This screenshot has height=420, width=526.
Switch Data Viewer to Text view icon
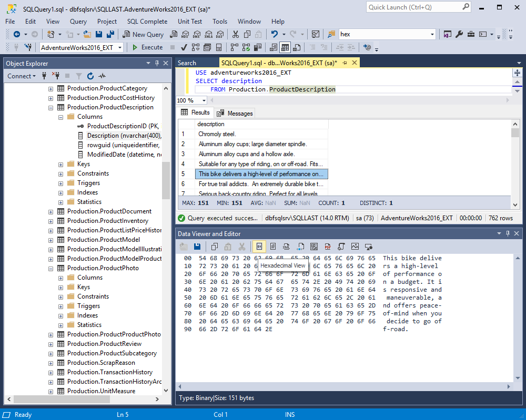coord(273,247)
